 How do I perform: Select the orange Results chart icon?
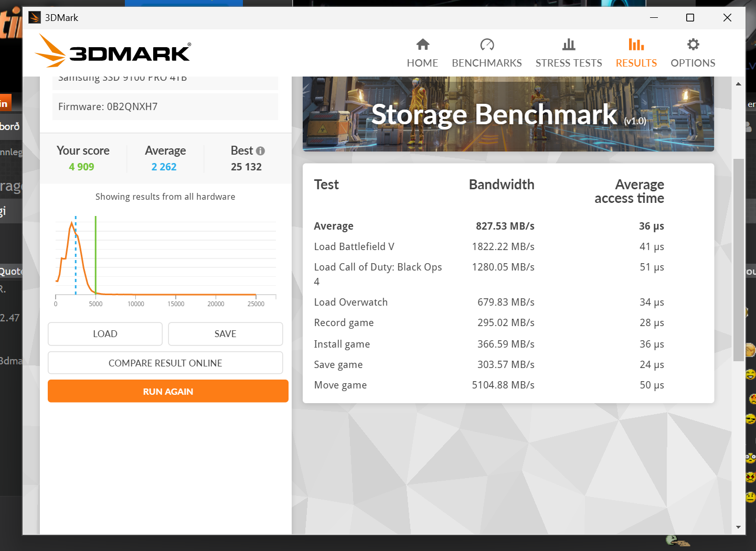click(x=636, y=45)
